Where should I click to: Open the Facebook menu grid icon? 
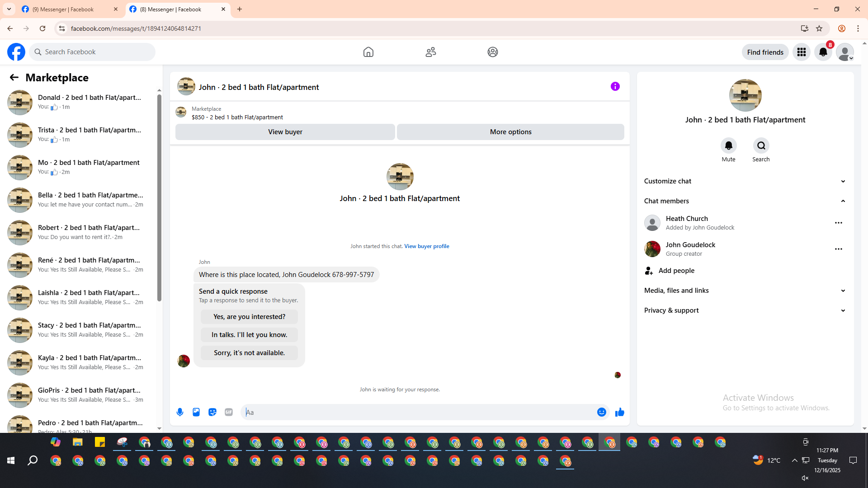tap(802, 52)
